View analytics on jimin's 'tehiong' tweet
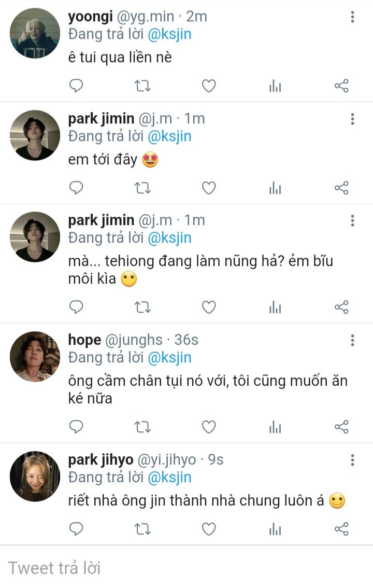This screenshot has height=588, width=373. coord(275,307)
